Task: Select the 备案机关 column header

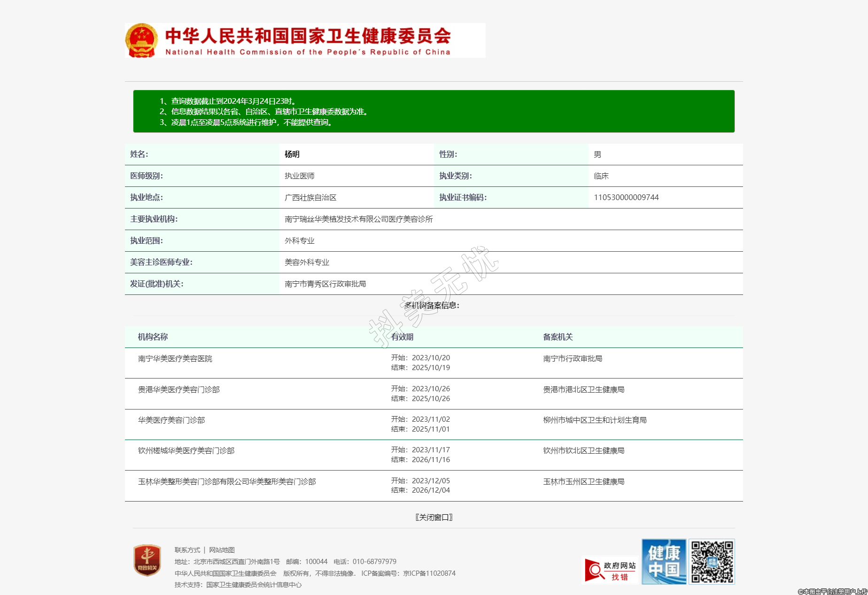Action: point(558,337)
